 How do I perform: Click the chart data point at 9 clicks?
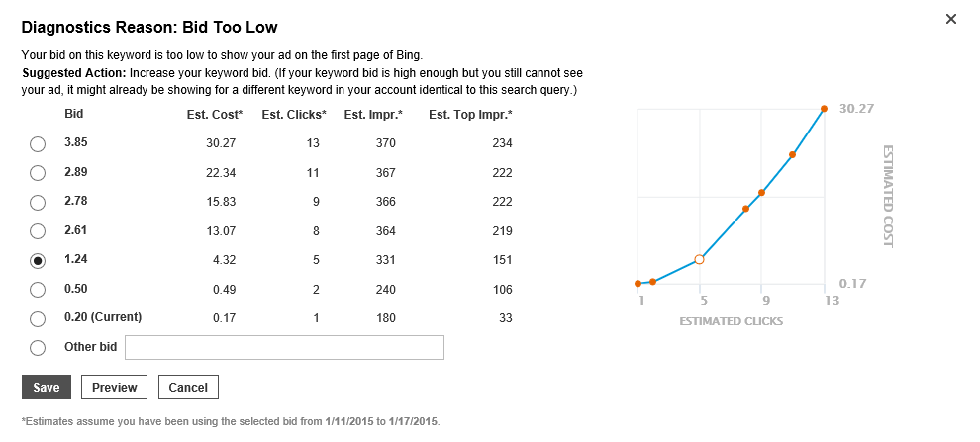(761, 193)
